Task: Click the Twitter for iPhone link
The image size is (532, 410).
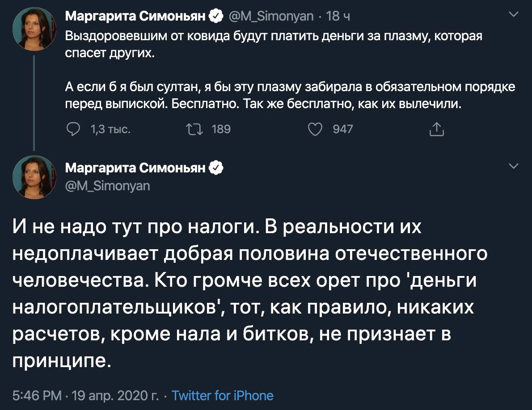Action: click(x=223, y=395)
